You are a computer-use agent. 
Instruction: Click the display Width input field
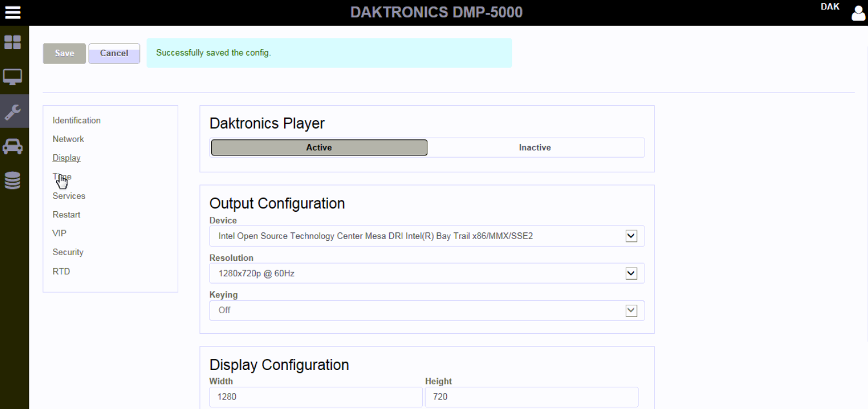(x=315, y=397)
